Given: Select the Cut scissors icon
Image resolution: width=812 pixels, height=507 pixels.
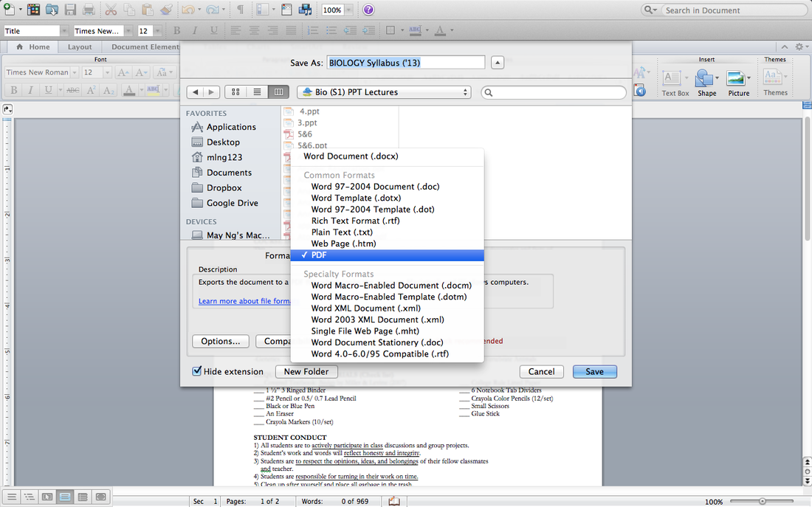Looking at the screenshot, I should [111, 10].
